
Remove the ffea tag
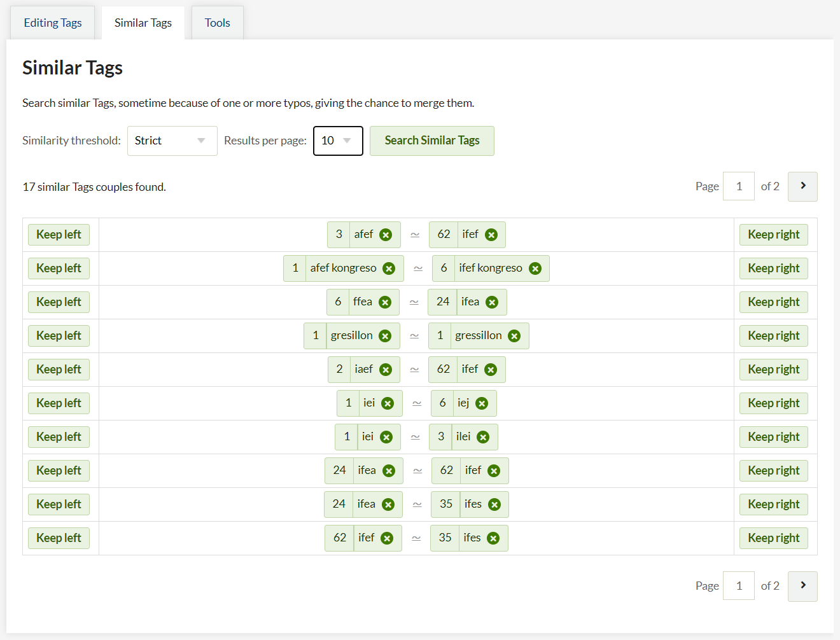385,302
